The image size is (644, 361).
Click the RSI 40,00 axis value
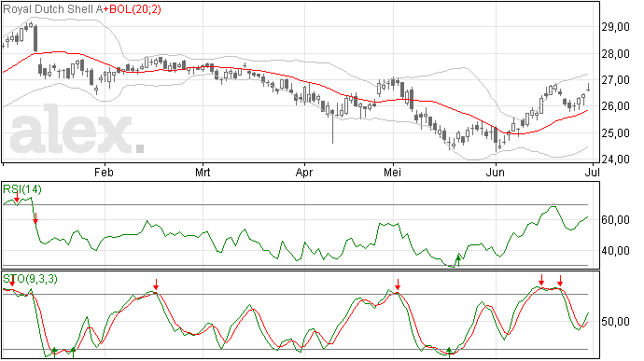pyautogui.click(x=615, y=251)
